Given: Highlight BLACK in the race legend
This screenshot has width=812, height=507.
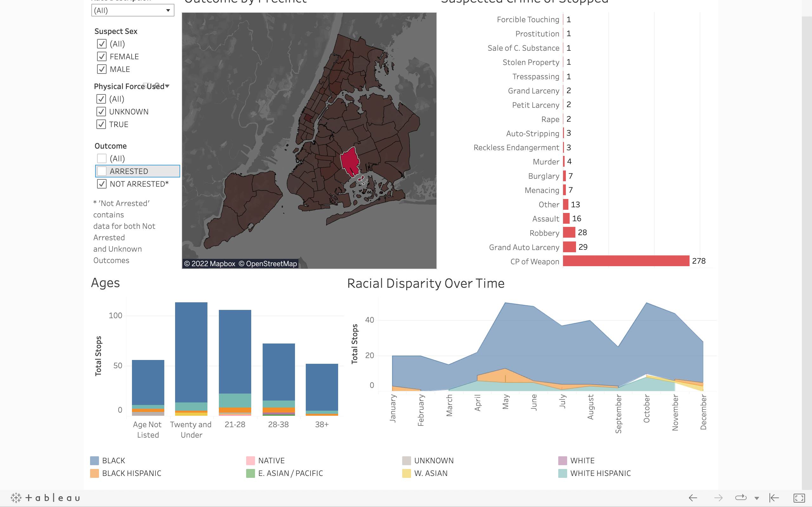Looking at the screenshot, I should pos(113,460).
